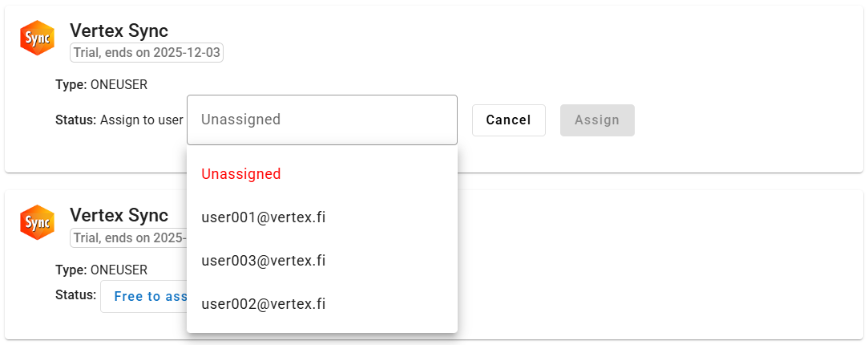868x345 pixels.
Task: Click the greyed-out Assign button
Action: point(597,120)
